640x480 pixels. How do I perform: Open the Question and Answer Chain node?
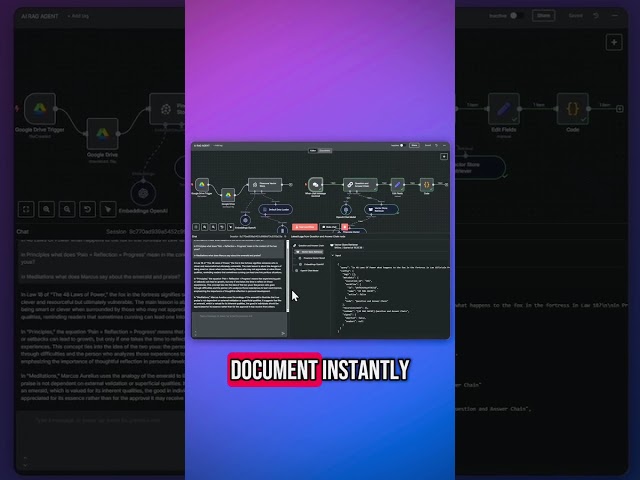[x=360, y=184]
